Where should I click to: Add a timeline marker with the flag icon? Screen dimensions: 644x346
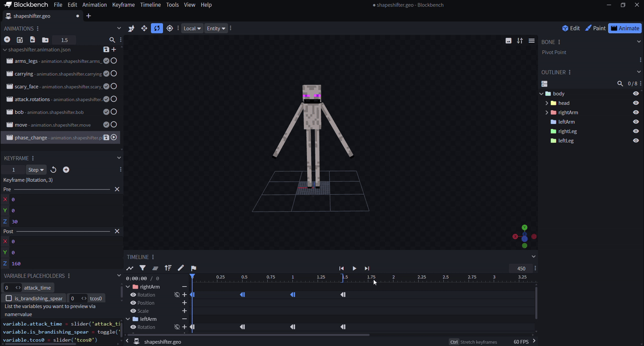click(193, 268)
